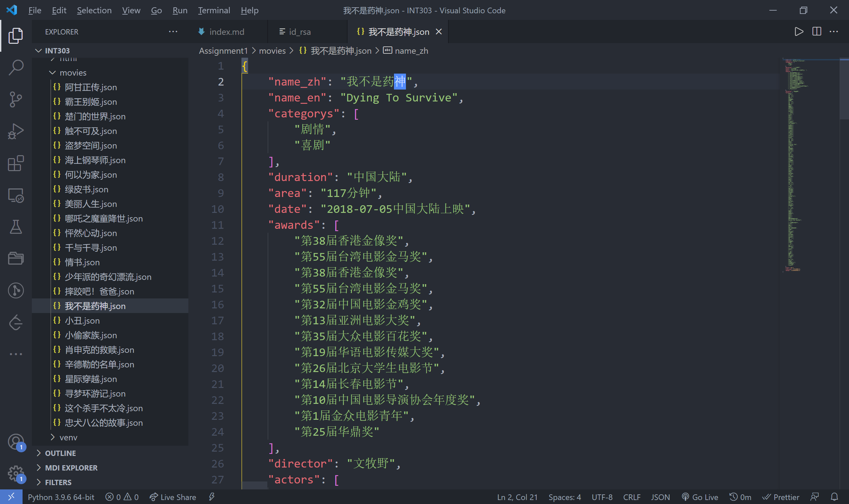This screenshot has height=504, width=849.
Task: Open the Terminal menu
Action: pos(214,10)
